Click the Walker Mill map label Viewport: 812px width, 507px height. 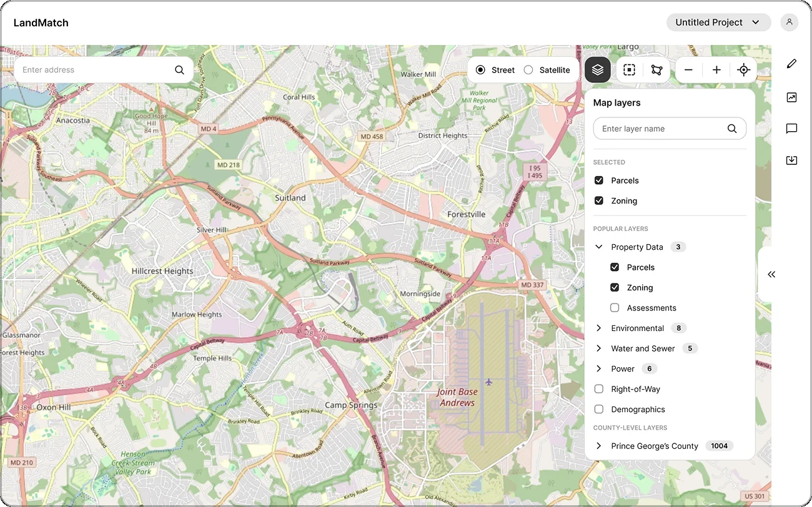pos(418,74)
